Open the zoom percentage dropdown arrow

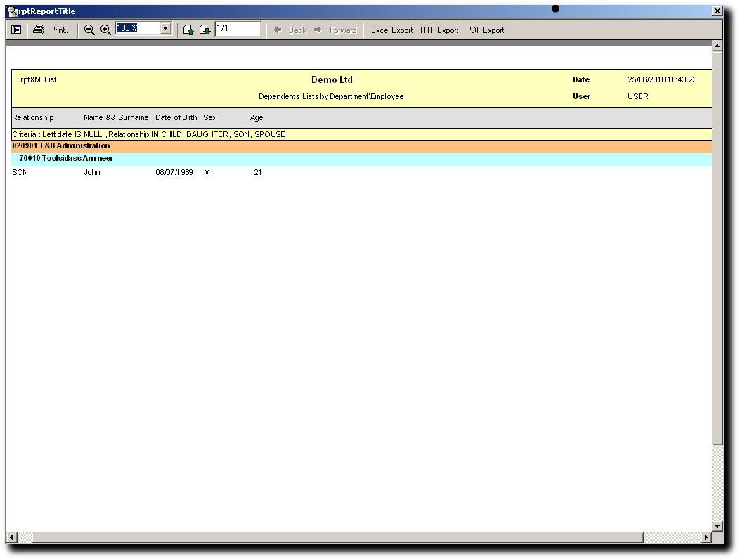[x=166, y=29]
